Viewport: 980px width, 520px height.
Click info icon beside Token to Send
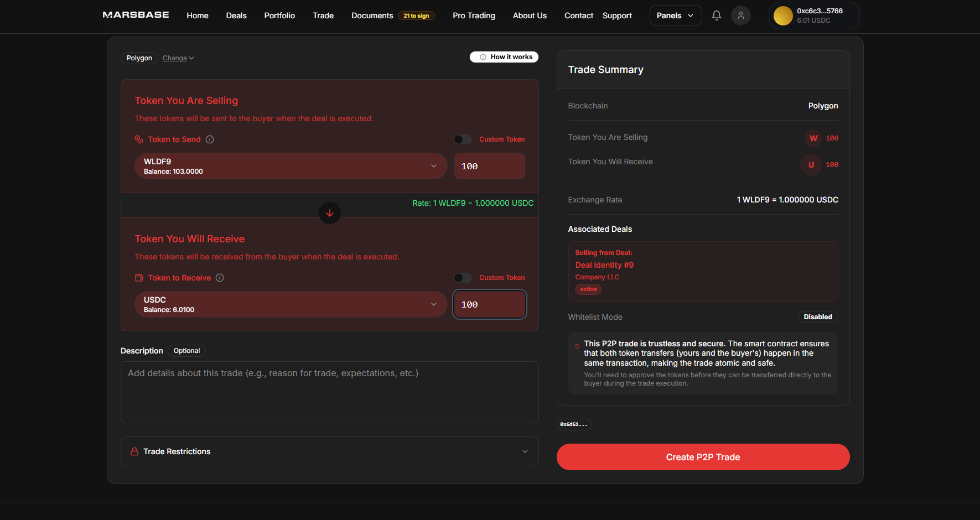click(x=210, y=139)
